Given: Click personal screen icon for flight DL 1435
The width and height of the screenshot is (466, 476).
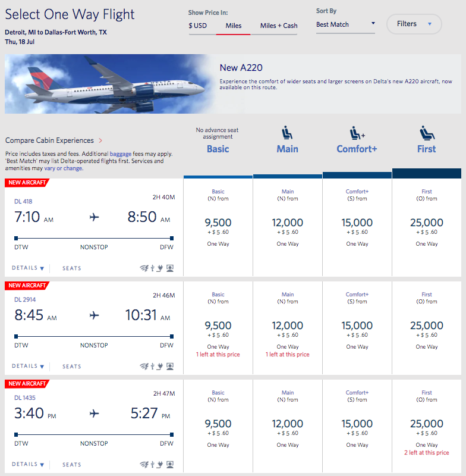Looking at the screenshot, I should pyautogui.click(x=170, y=464).
